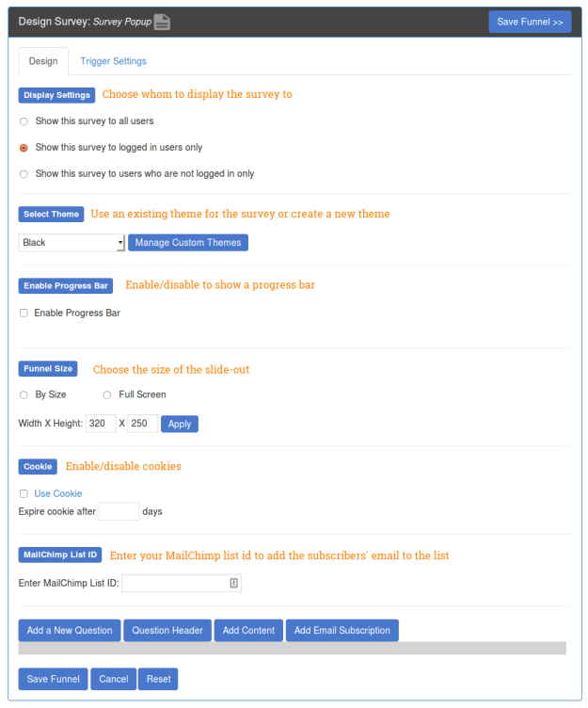Choose survey for logged in users only
Image resolution: width=588 pixels, height=708 pixels.
[x=24, y=148]
